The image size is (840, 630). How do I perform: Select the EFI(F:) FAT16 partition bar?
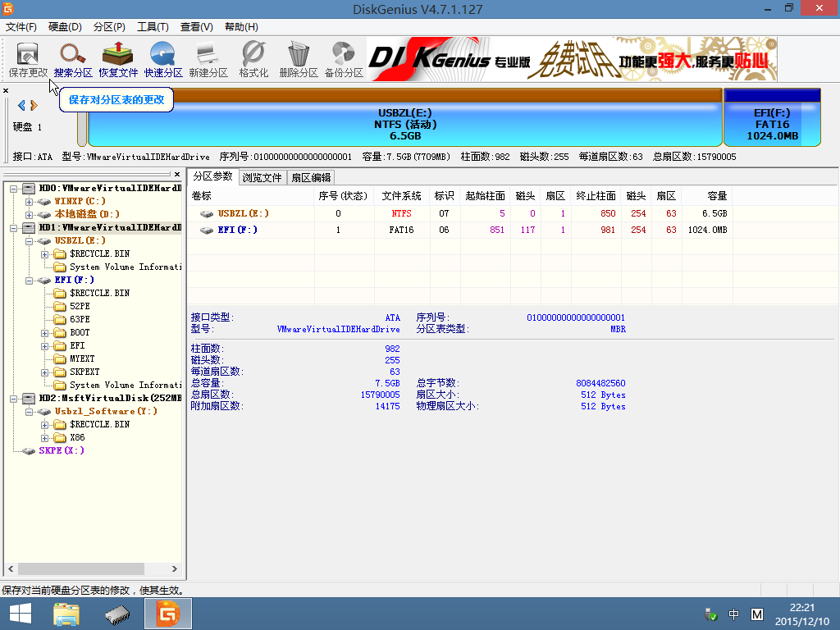[772, 118]
